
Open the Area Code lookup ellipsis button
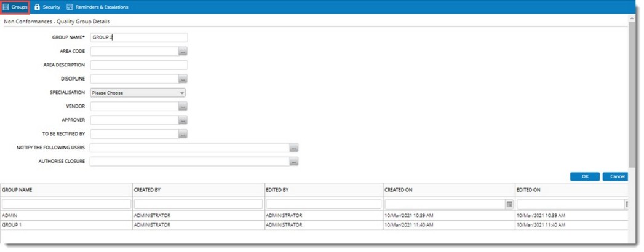[183, 52]
